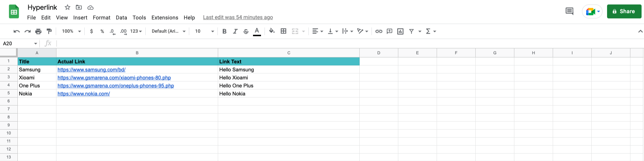Click the Insert comment icon

click(390, 31)
